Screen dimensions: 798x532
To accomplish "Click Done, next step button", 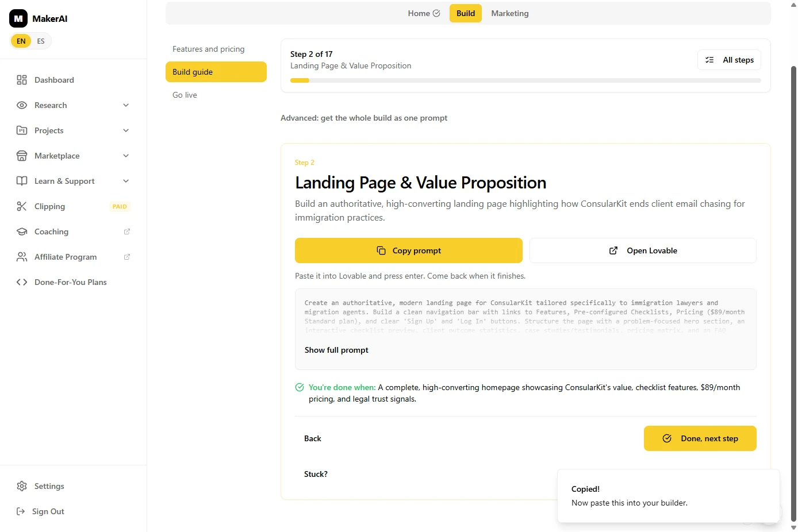I will [700, 438].
